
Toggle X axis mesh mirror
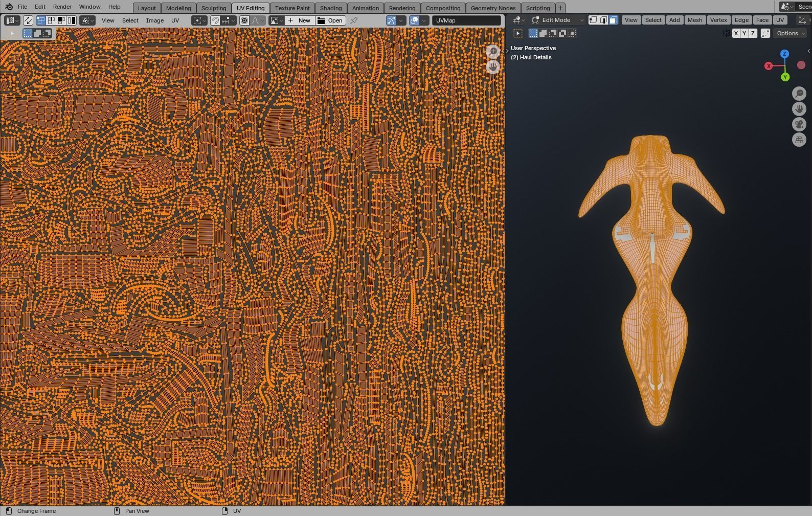point(736,33)
